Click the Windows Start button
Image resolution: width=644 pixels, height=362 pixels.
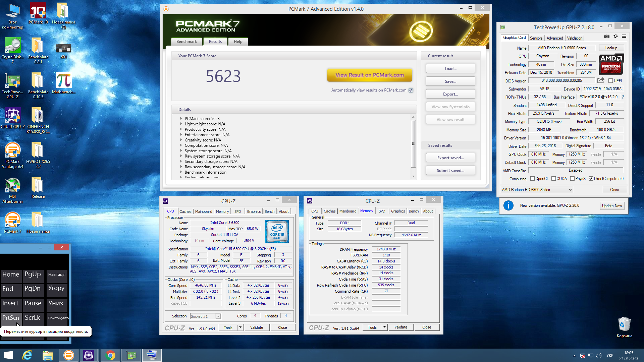coord(8,355)
